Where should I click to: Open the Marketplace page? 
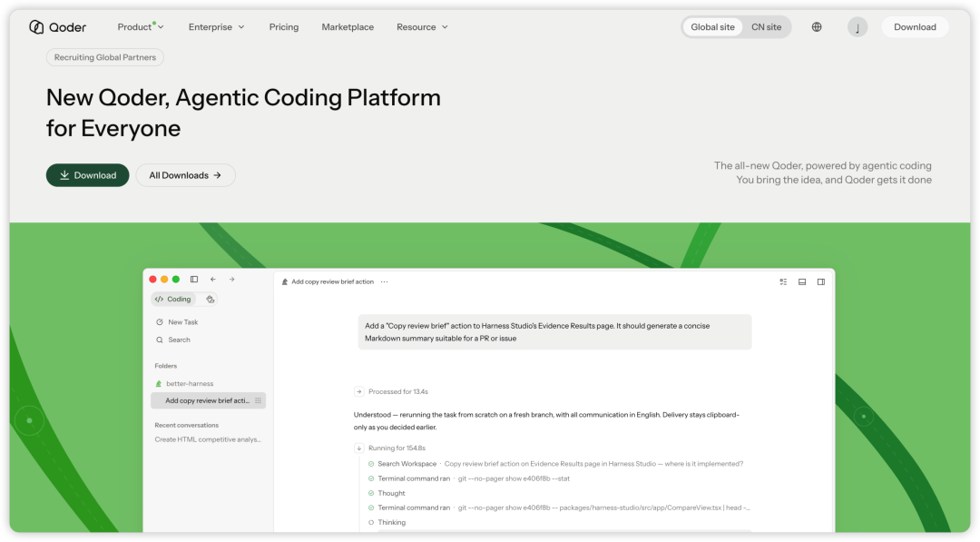point(348,27)
